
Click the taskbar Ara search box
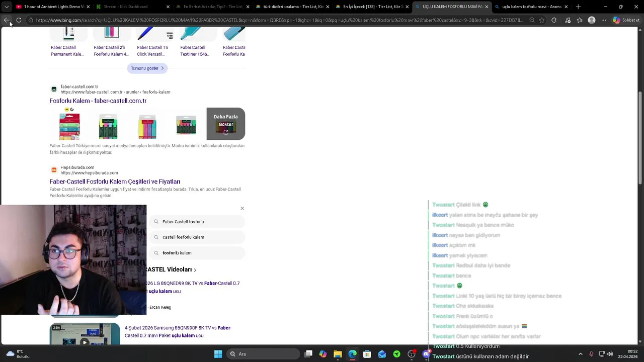pos(263,354)
